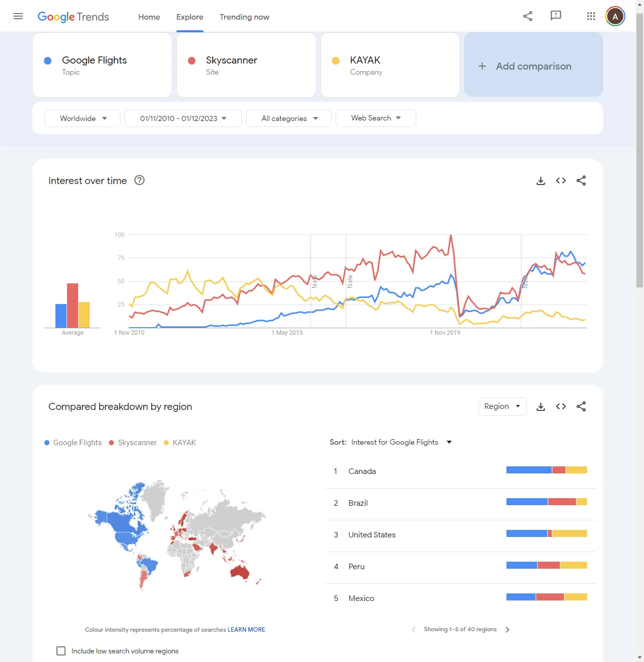This screenshot has width=644, height=662.
Task: Open the Worldwide location dropdown
Action: pyautogui.click(x=82, y=118)
